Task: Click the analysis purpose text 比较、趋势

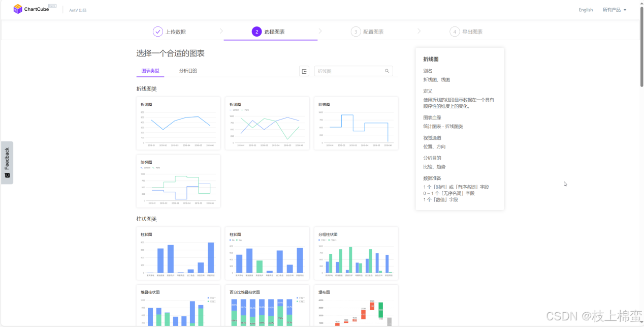Action: (x=434, y=167)
